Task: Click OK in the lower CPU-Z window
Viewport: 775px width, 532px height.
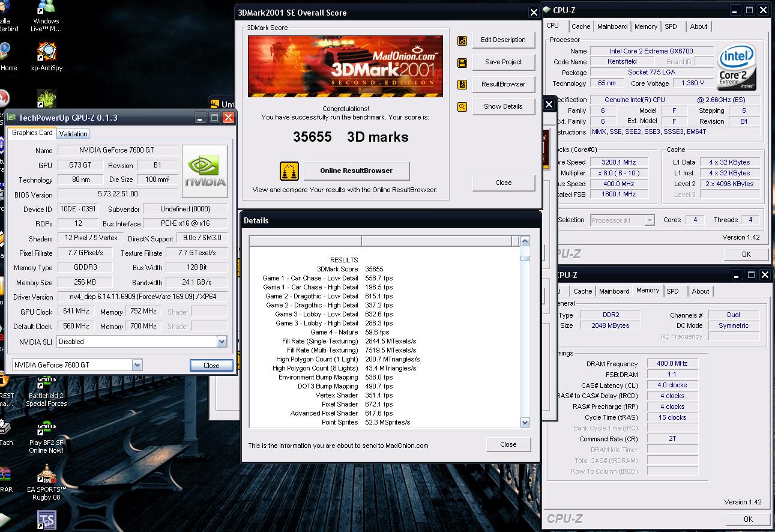Action: click(x=747, y=519)
